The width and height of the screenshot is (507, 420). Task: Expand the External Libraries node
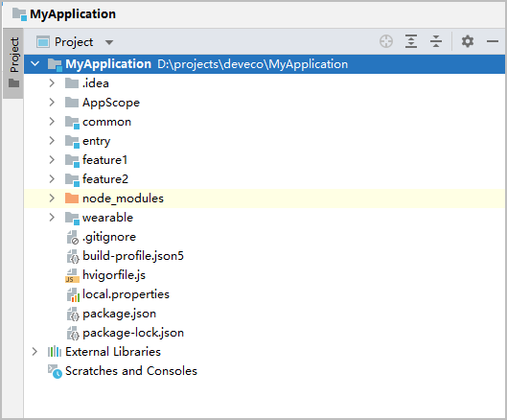click(35, 351)
